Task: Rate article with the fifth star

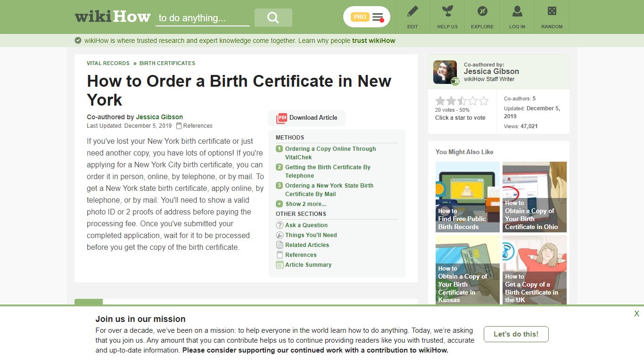Action: 484,101
